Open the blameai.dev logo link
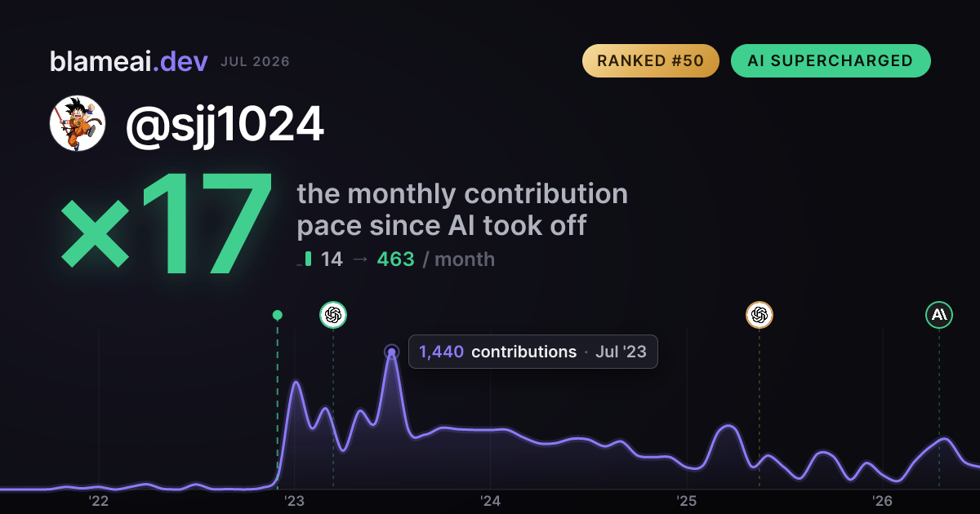Viewport: 980px width, 514px height. 129,61
